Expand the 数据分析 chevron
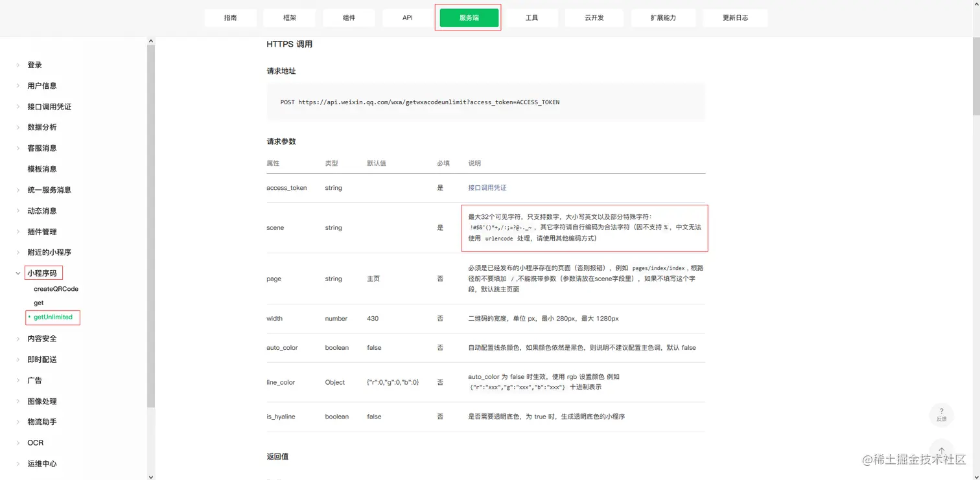The height and width of the screenshot is (480, 980). coord(18,128)
